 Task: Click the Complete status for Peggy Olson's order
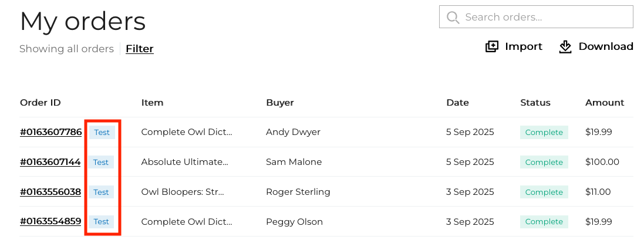(x=544, y=222)
